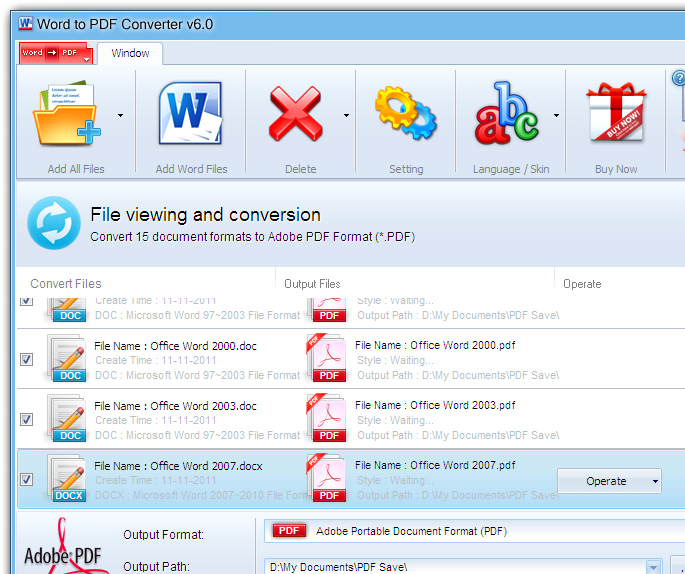Open Setting via the gears icon
The image size is (685, 574).
coord(406,113)
